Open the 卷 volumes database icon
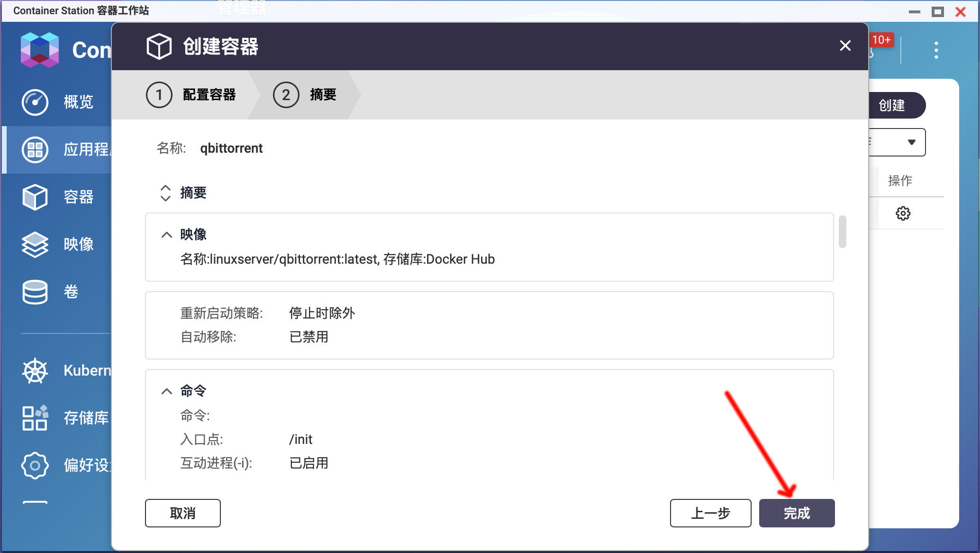This screenshot has height=553, width=980. point(35,292)
